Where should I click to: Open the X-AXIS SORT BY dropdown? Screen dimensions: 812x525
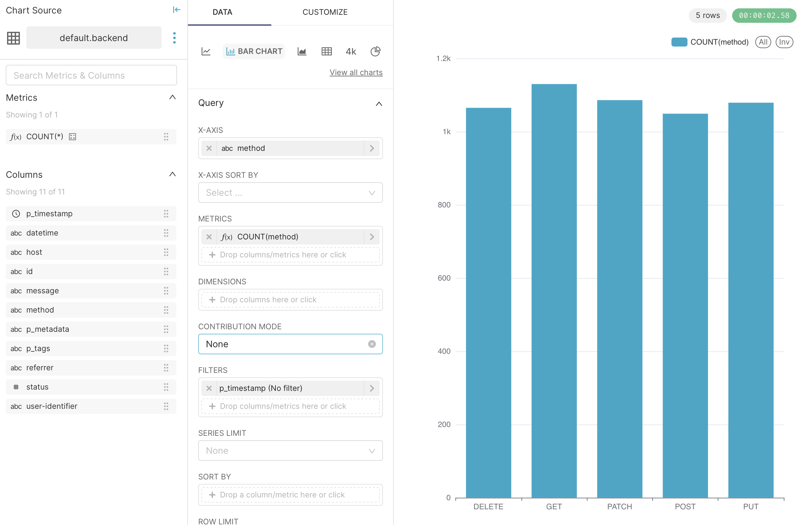[x=290, y=192]
